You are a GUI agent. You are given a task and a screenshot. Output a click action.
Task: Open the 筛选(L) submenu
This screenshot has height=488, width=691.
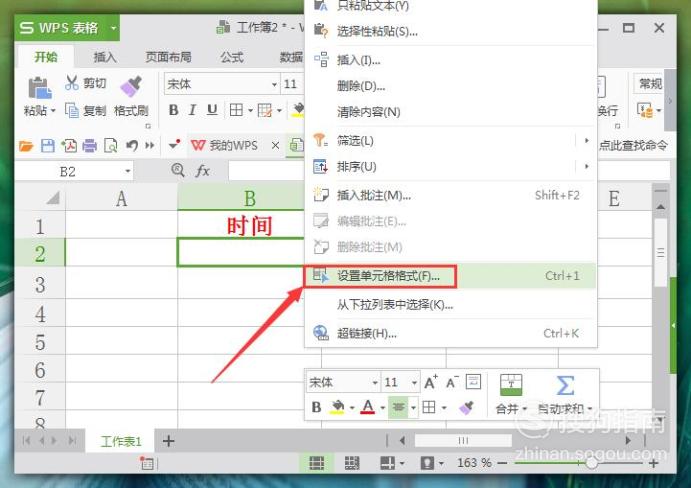coord(450,141)
